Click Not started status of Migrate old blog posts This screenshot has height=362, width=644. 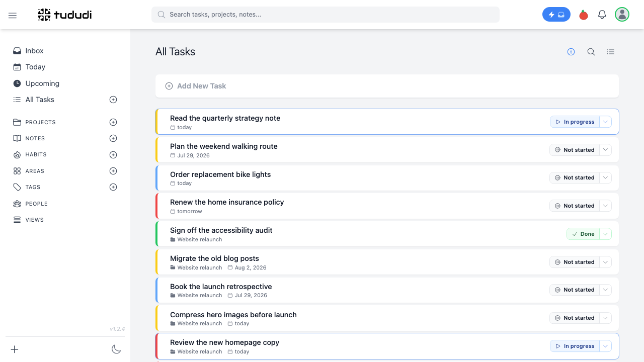point(575,262)
